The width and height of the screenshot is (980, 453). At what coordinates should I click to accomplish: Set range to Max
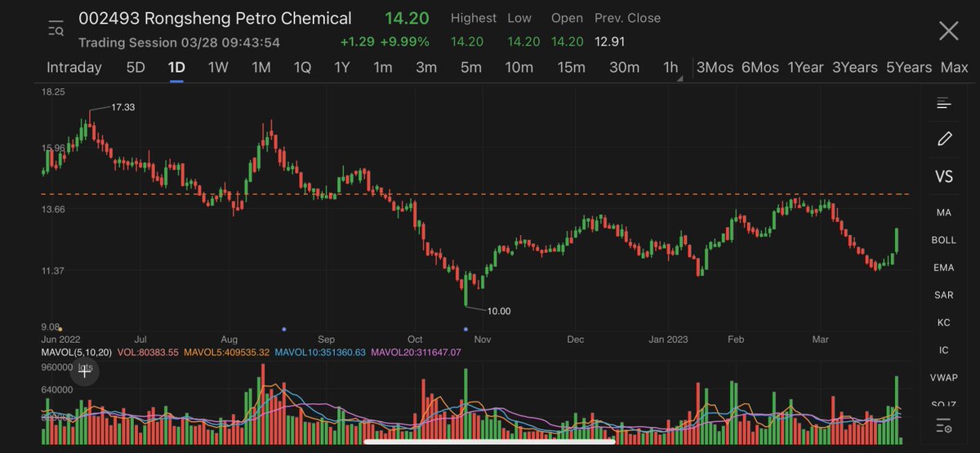tap(955, 67)
